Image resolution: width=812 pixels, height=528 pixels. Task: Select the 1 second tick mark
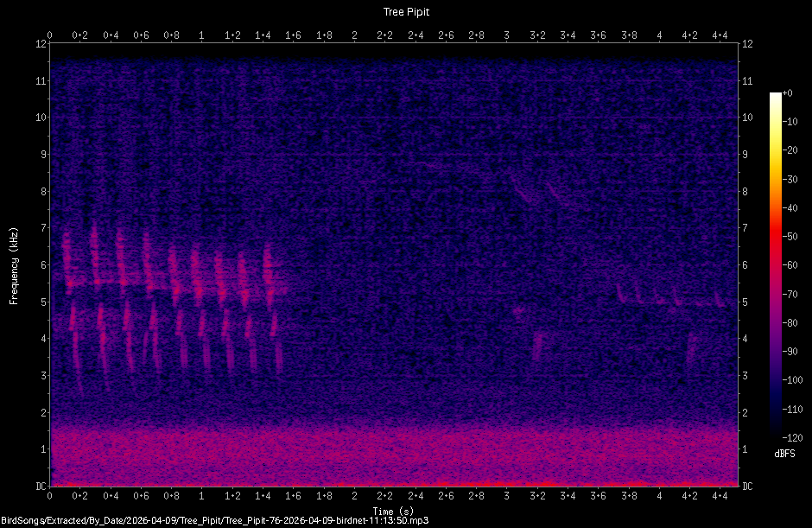(201, 494)
